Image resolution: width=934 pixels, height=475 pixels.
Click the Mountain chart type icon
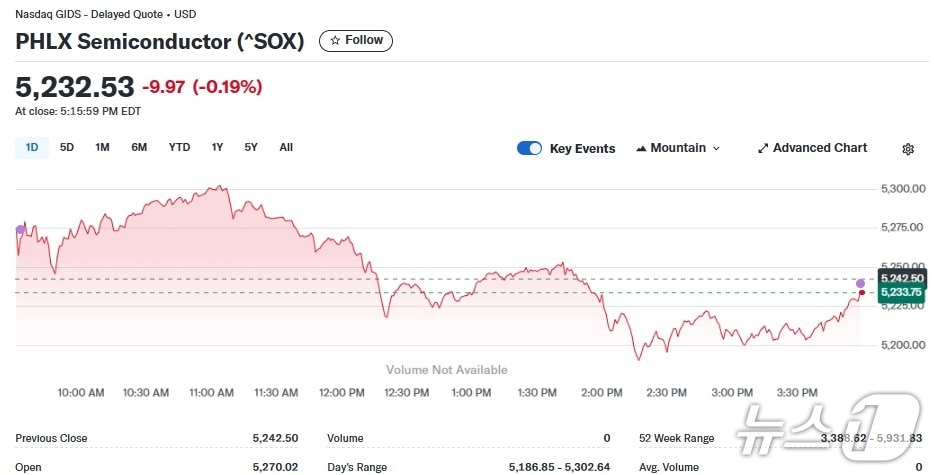(x=641, y=149)
